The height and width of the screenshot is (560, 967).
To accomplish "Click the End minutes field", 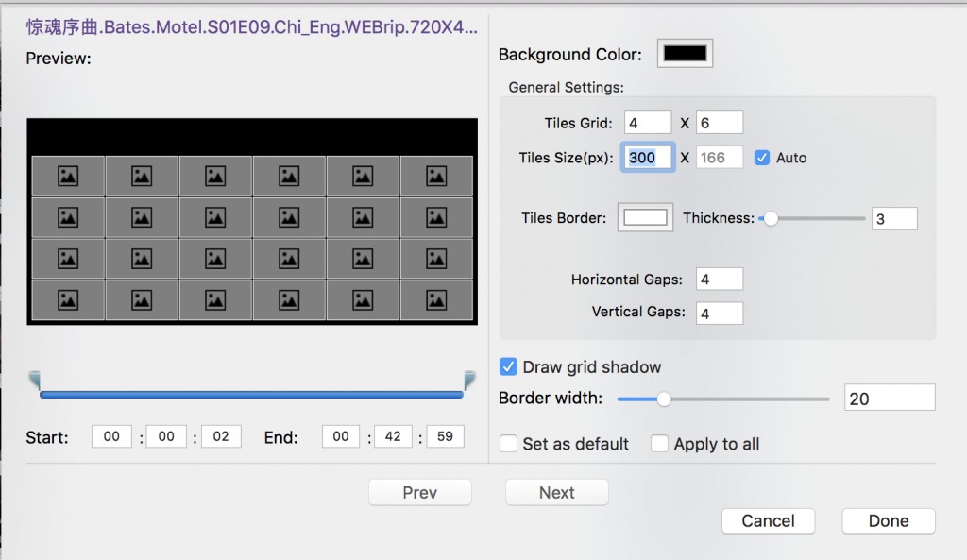I will (x=393, y=436).
